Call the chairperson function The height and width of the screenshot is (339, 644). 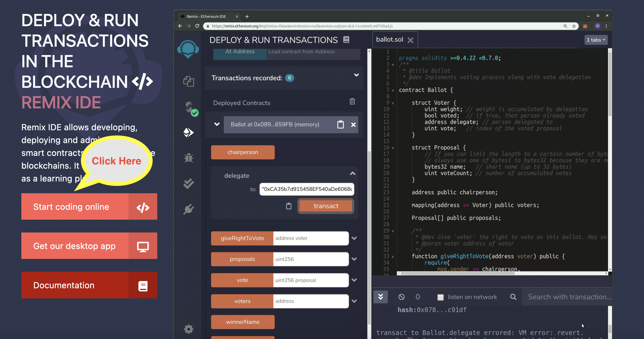[x=243, y=152]
